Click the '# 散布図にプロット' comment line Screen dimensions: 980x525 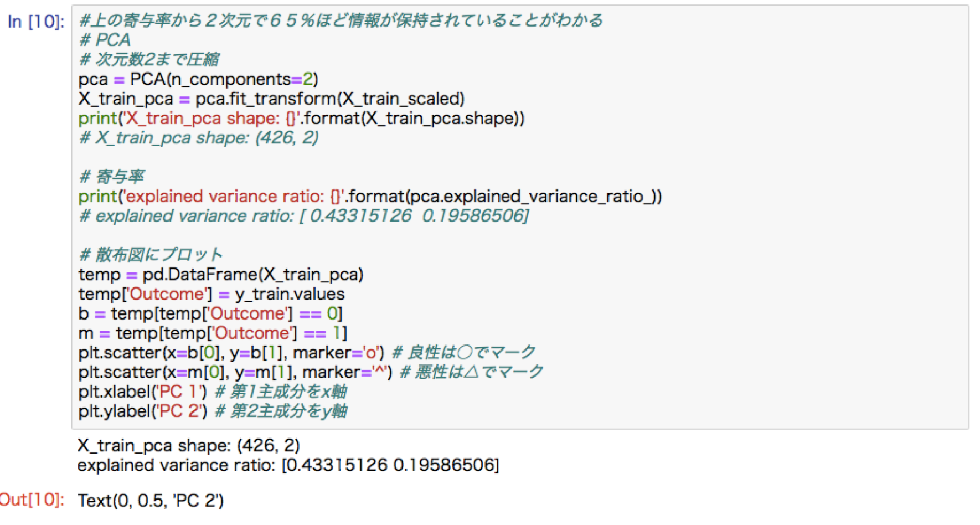click(151, 255)
